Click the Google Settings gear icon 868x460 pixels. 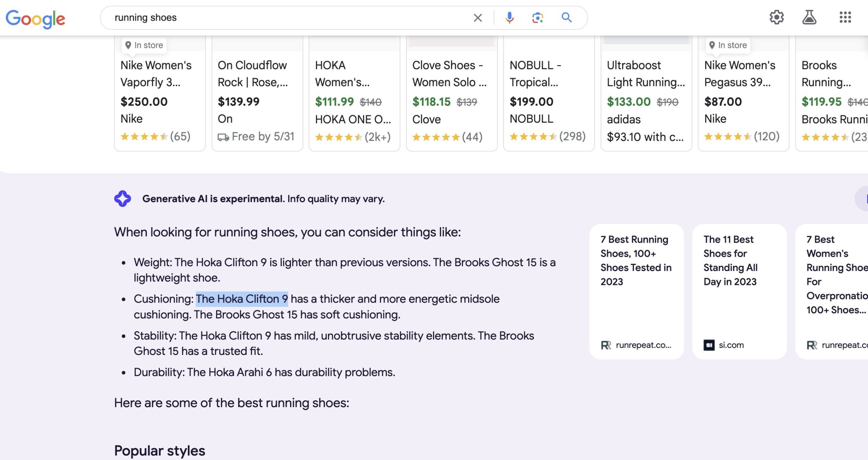click(777, 17)
